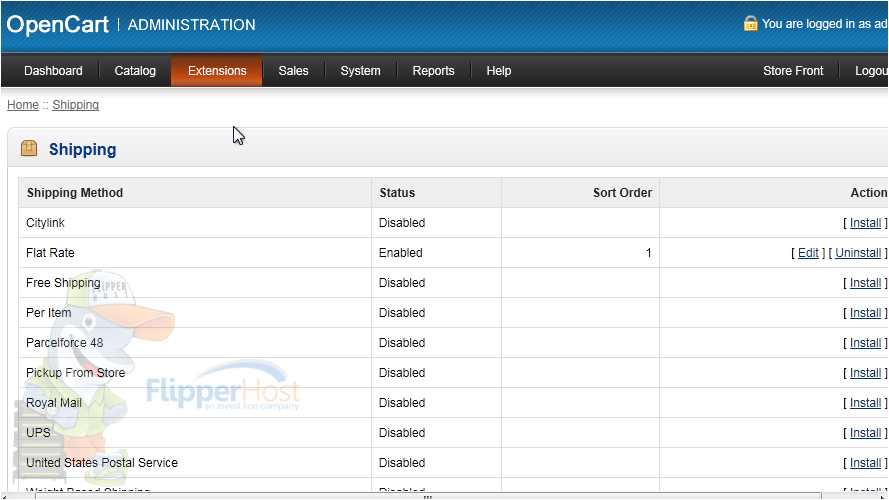Install the Free Shipping method
The image size is (889, 500).
[865, 283]
